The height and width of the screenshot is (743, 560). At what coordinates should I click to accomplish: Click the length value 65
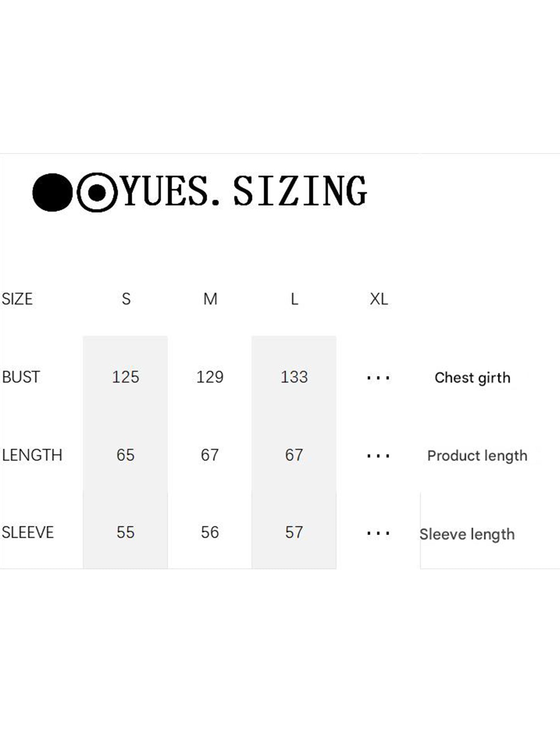[125, 455]
